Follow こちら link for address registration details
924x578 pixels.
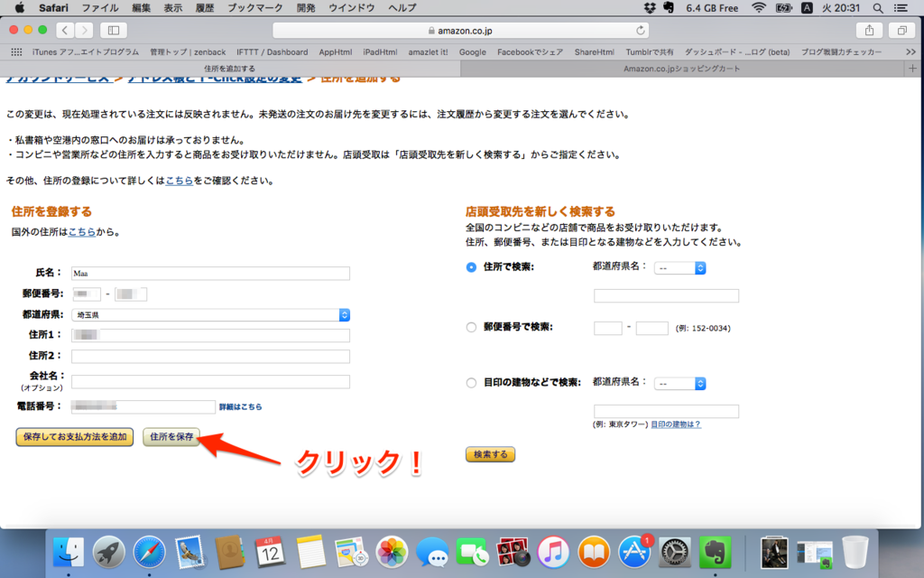tap(180, 181)
